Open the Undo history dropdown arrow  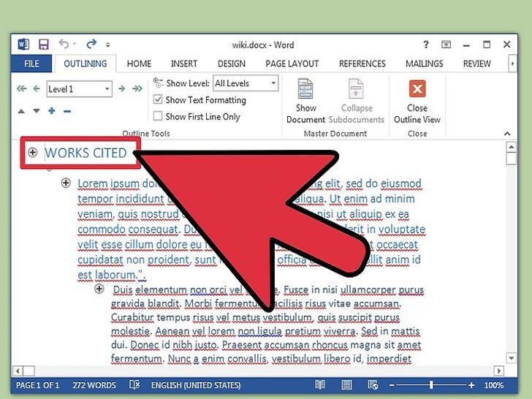coord(75,44)
